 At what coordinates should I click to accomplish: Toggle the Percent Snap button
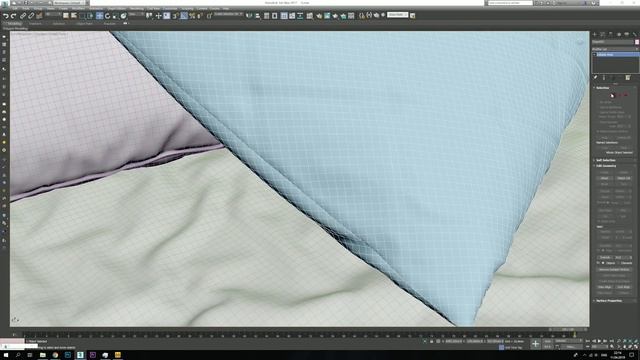click(x=192, y=16)
